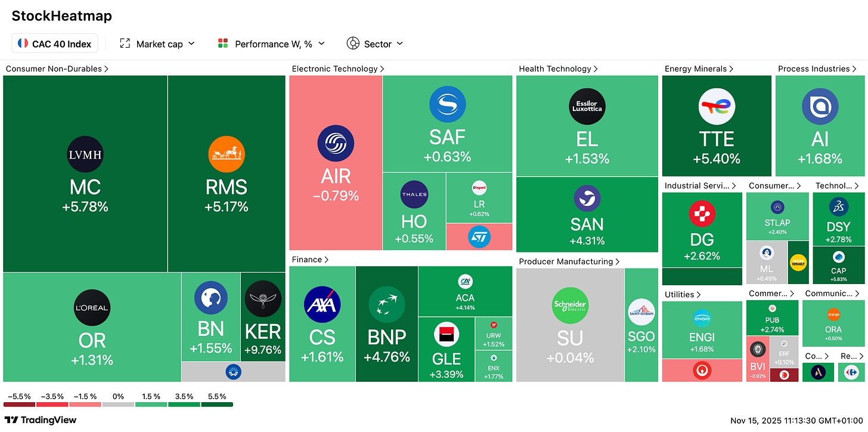Open the Capgemini logo on CAP tile

838,257
